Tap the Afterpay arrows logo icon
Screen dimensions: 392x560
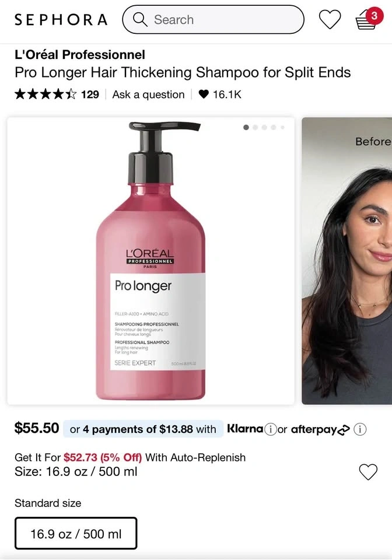pos(343,430)
